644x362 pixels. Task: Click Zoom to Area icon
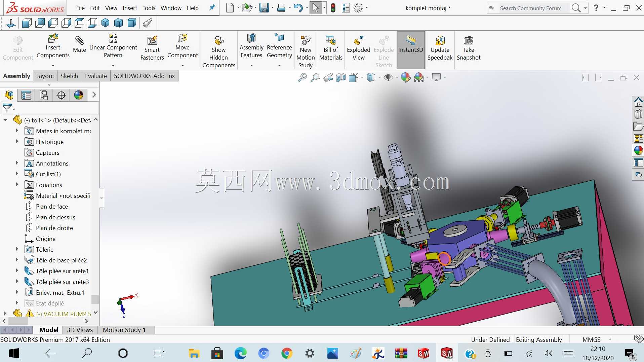(315, 78)
